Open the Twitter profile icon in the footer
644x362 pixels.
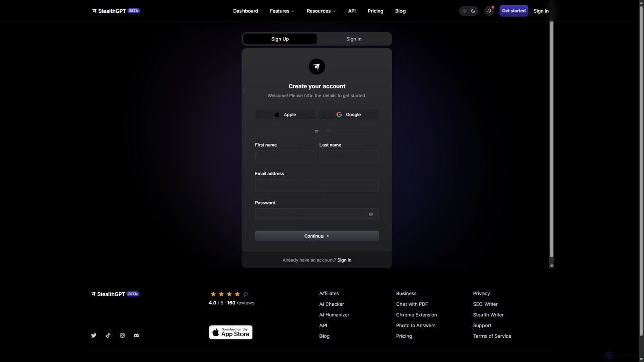click(x=94, y=335)
